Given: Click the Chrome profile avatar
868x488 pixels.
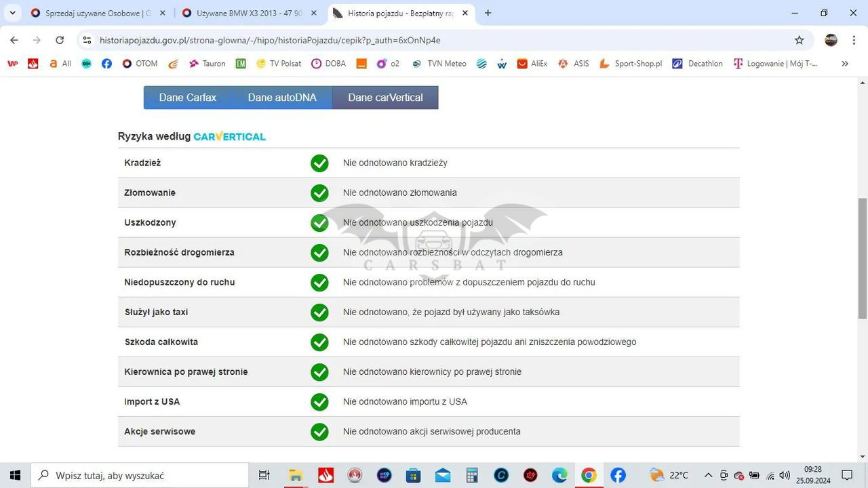Looking at the screenshot, I should point(831,40).
